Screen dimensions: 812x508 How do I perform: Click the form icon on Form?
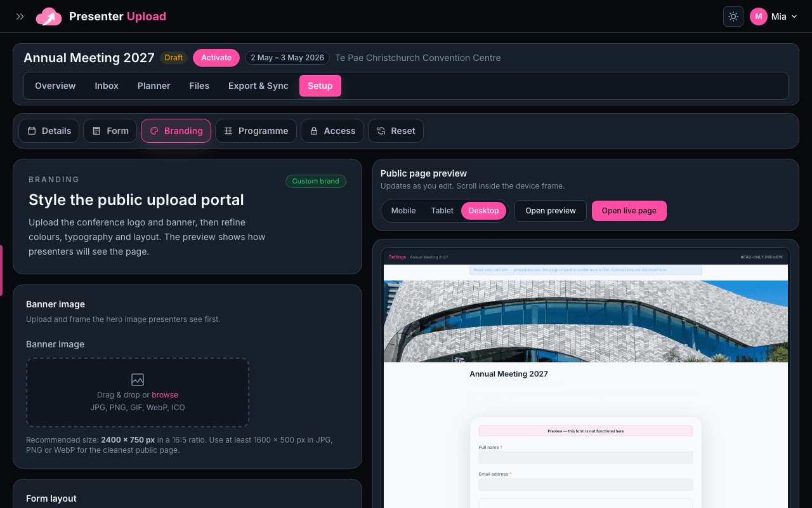96,131
